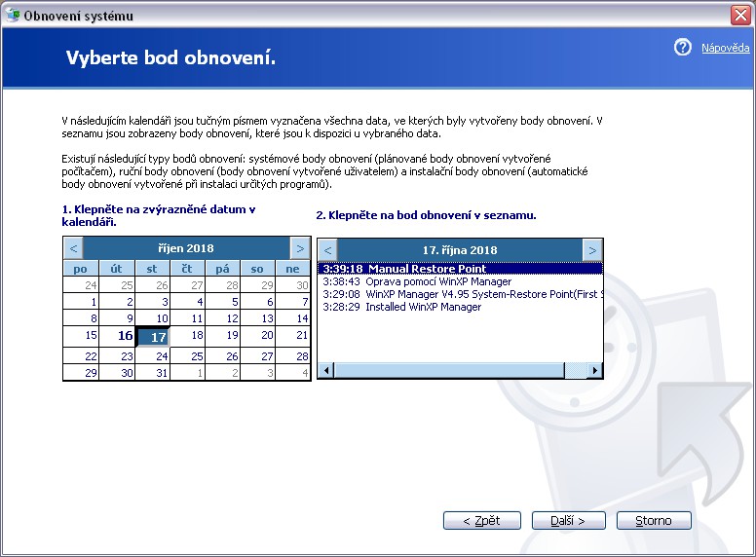Go to previous month in calendar

[73, 248]
